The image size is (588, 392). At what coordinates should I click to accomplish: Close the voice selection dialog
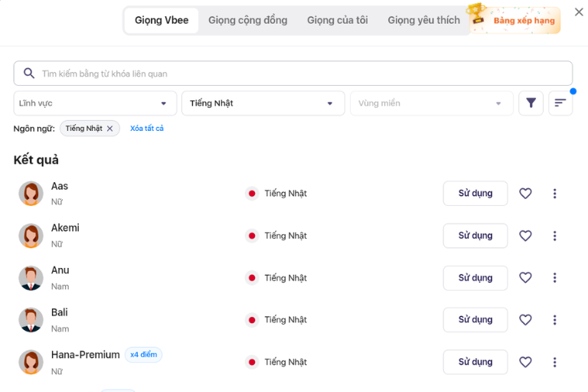coord(579,12)
